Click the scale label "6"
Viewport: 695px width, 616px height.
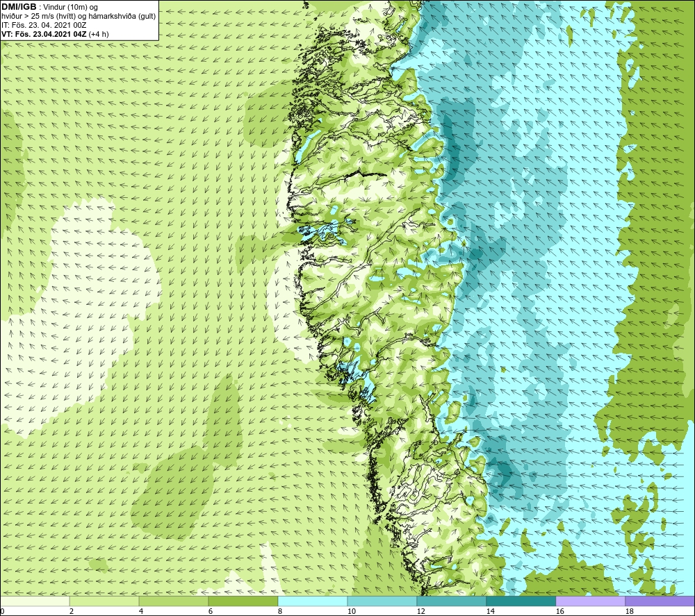(x=211, y=611)
